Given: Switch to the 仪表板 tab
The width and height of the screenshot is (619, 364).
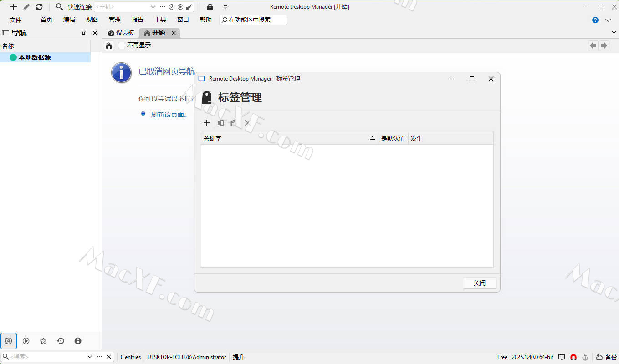Looking at the screenshot, I should 121,33.
